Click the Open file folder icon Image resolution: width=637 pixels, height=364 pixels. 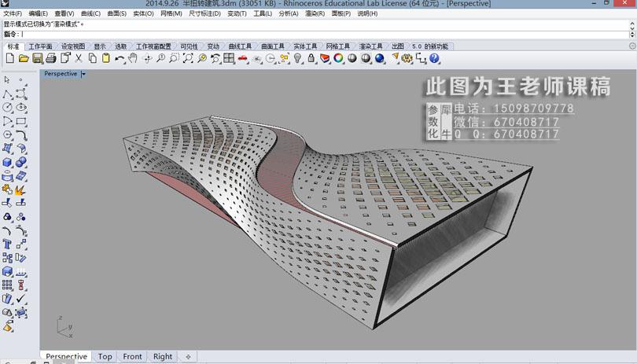(24, 58)
